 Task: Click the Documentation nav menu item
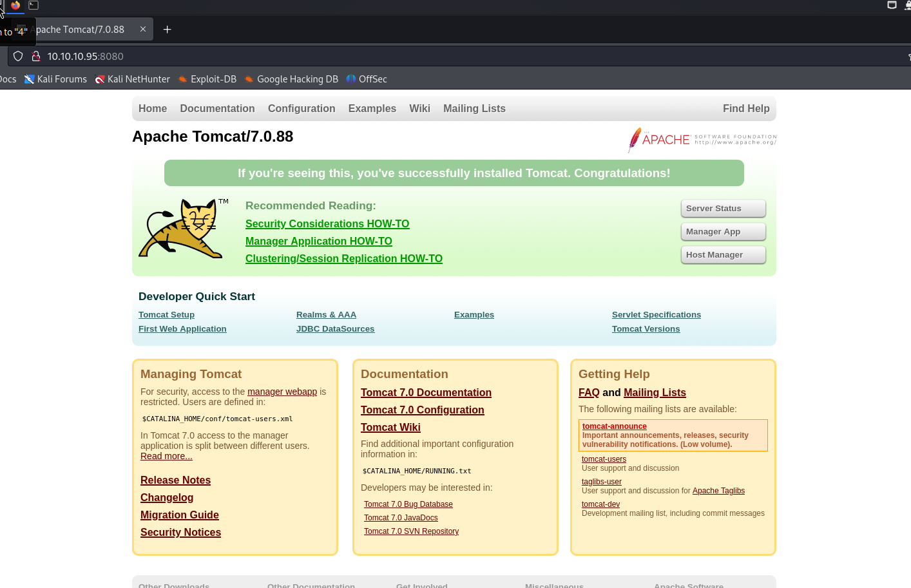point(217,109)
